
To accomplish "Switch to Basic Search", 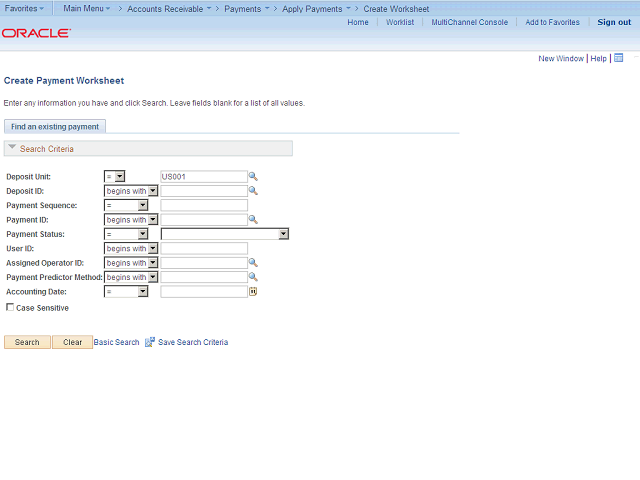I will [x=116, y=342].
